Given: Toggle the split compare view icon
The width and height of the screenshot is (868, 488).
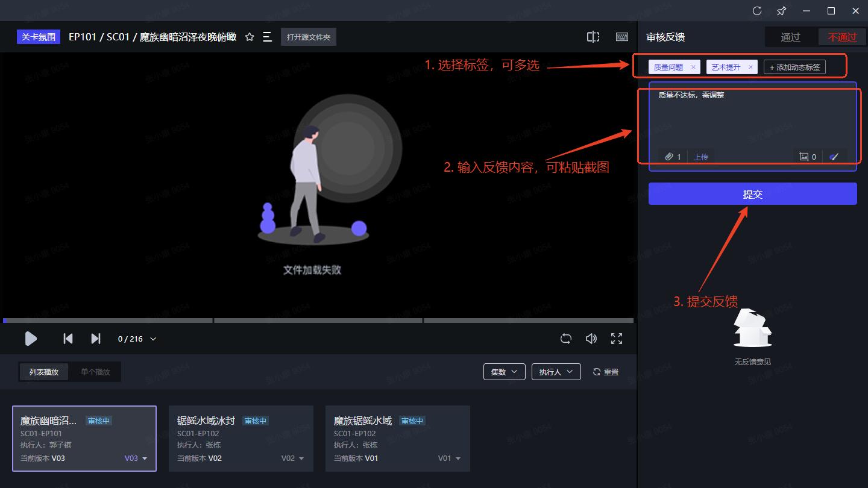Looking at the screenshot, I should pyautogui.click(x=593, y=37).
